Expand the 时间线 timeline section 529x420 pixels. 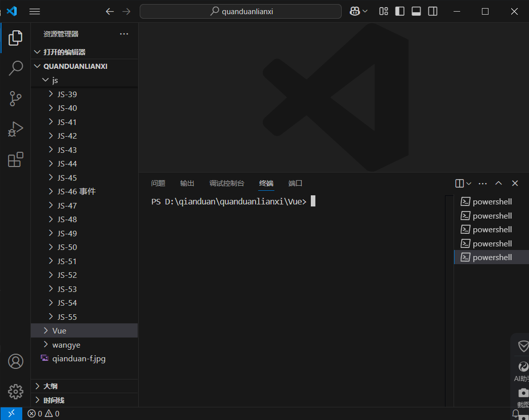point(37,400)
